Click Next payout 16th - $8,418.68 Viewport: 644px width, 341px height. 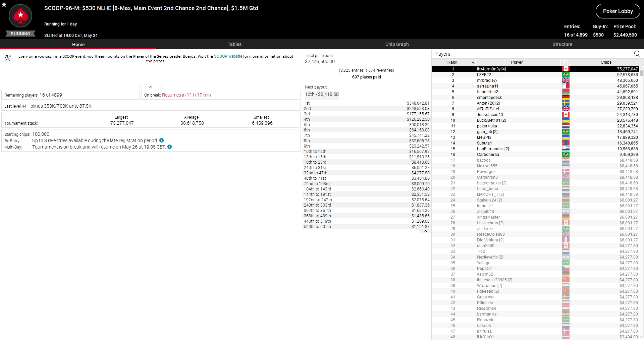click(x=322, y=94)
